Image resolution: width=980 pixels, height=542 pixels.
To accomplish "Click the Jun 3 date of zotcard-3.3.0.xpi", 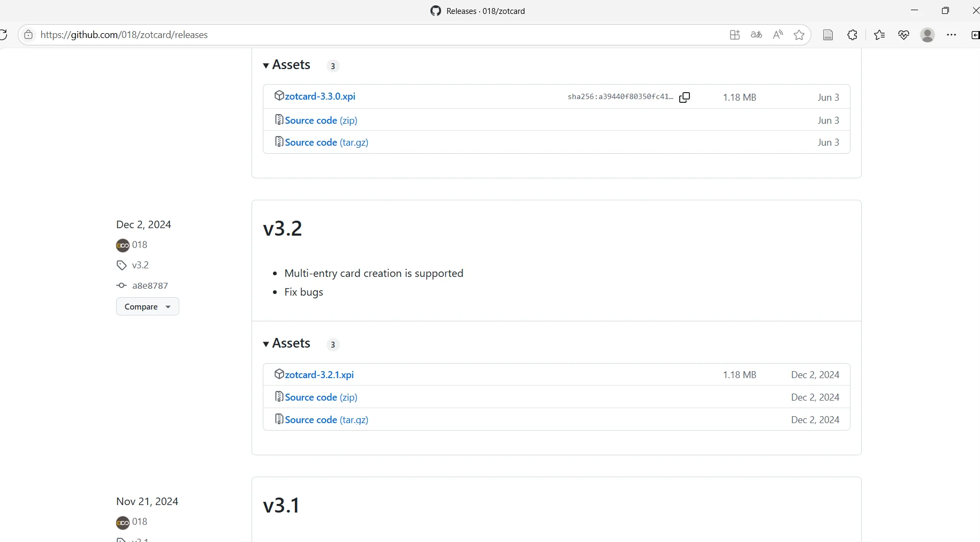I will 829,97.
